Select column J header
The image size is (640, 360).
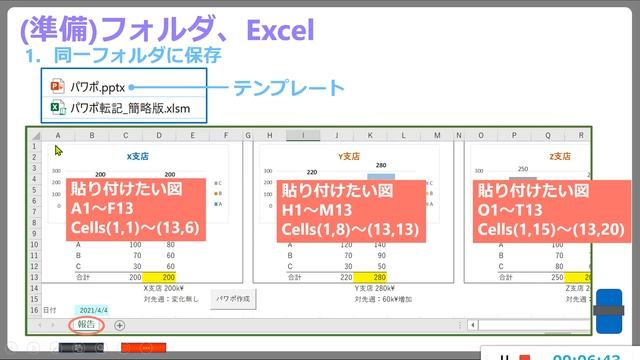tap(336, 136)
